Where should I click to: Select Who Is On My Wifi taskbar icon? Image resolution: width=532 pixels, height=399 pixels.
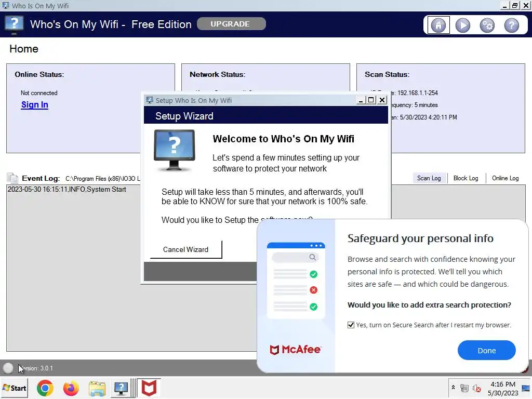(x=121, y=389)
